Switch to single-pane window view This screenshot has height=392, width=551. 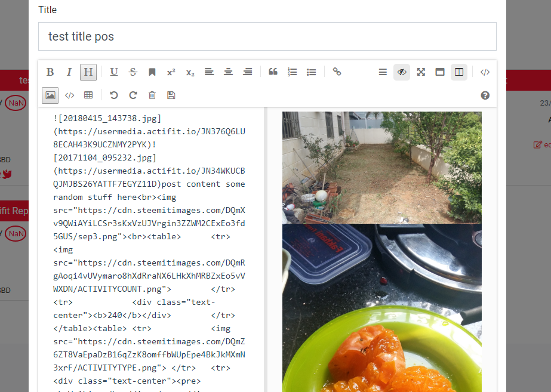440,72
